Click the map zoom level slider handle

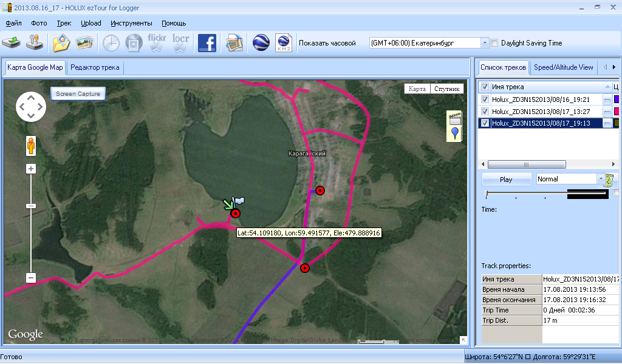31,206
